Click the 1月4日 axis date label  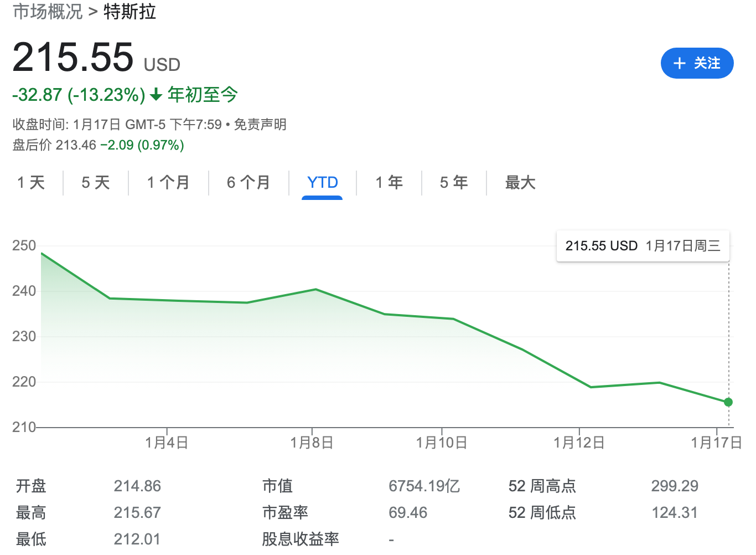pos(167,443)
